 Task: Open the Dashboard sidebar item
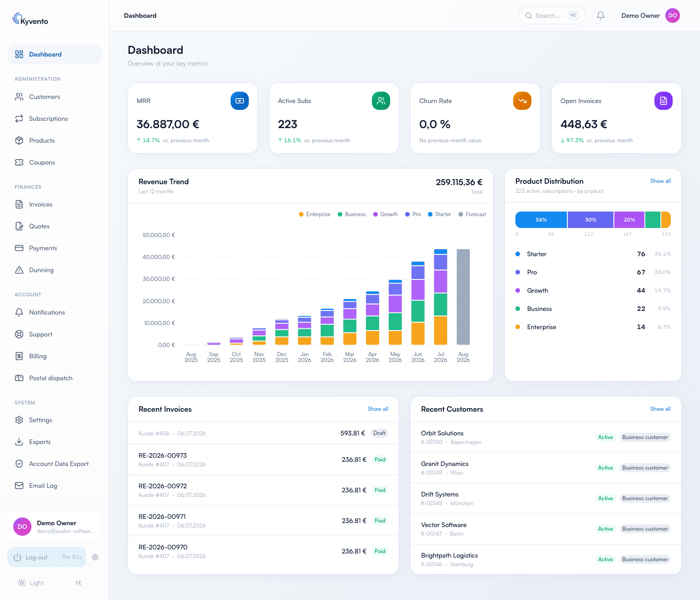point(54,54)
